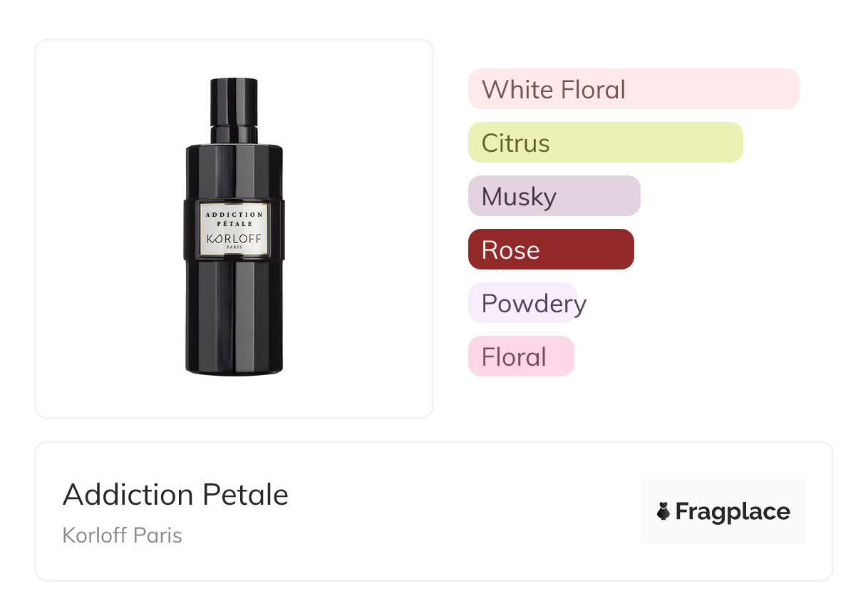Click the bottle neck below the cap
Screen dimensions: 868x616
point(234,133)
